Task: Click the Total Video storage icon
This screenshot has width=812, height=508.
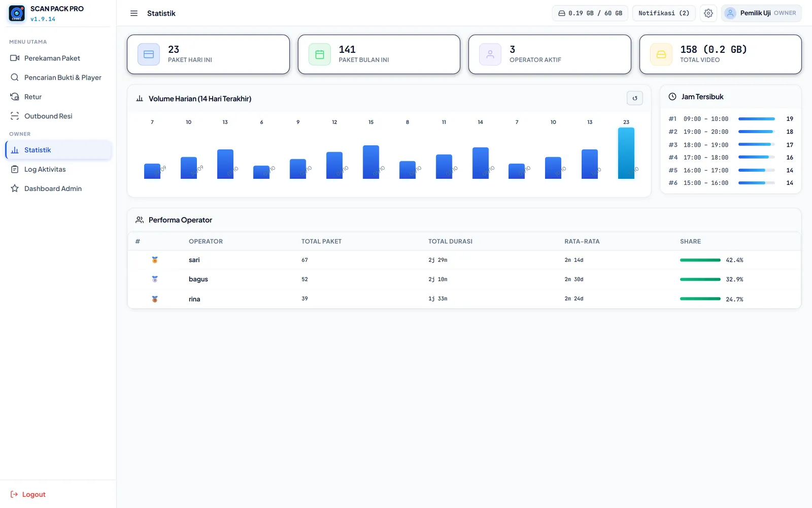Action: pos(661,54)
